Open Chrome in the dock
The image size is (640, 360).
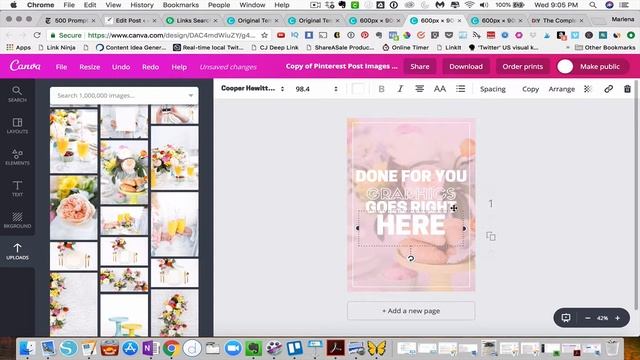point(171,348)
